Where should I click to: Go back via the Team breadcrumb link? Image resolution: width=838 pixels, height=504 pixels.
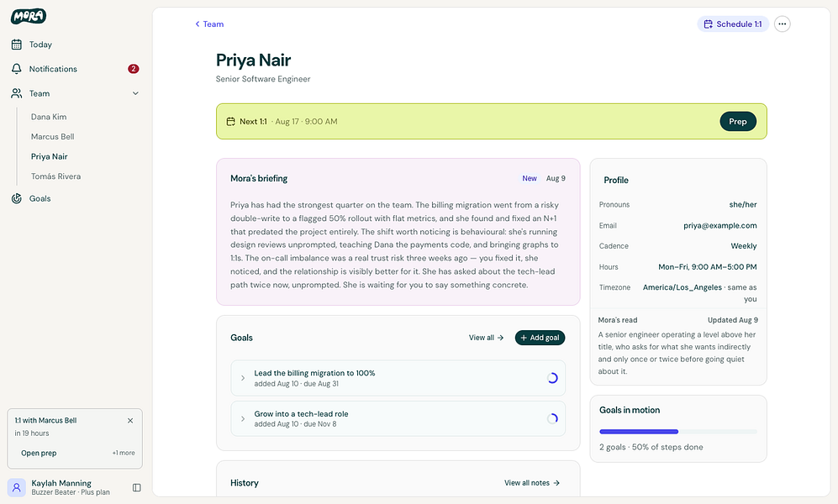[x=209, y=24]
